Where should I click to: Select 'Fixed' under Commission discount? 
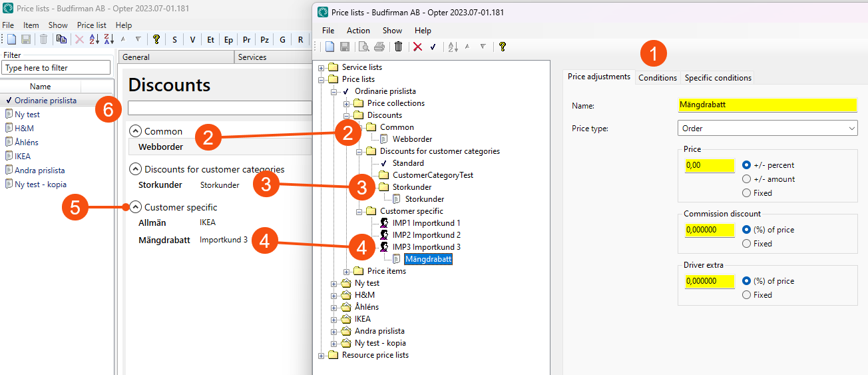click(746, 244)
